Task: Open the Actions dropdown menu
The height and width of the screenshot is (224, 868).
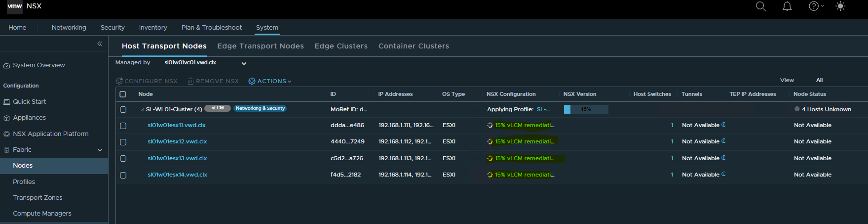Action: 270,81
